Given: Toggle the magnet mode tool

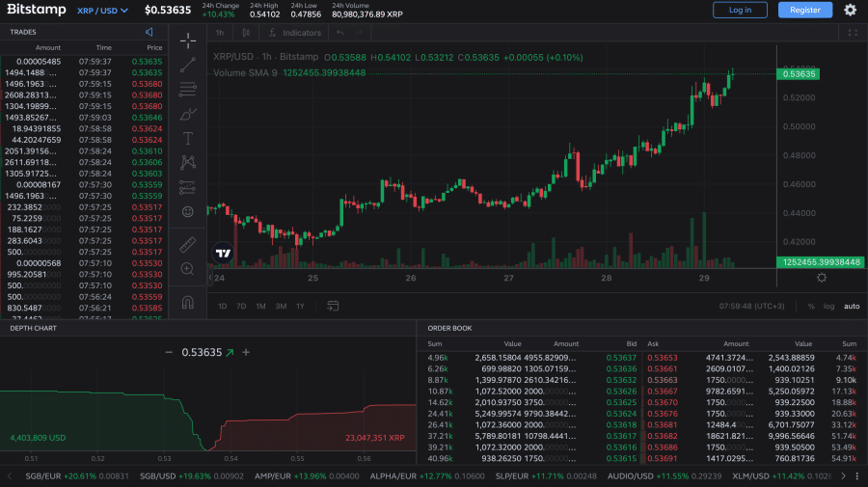Looking at the screenshot, I should 188,302.
